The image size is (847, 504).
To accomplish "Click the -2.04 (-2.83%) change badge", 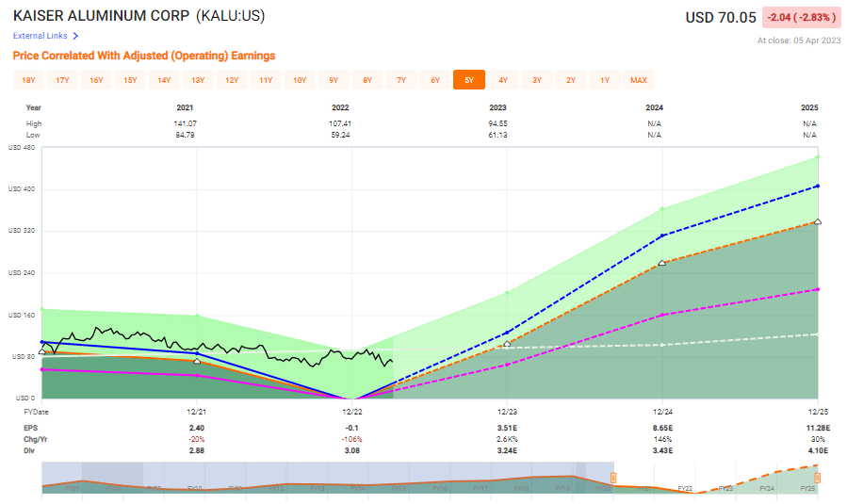I will 802,17.
